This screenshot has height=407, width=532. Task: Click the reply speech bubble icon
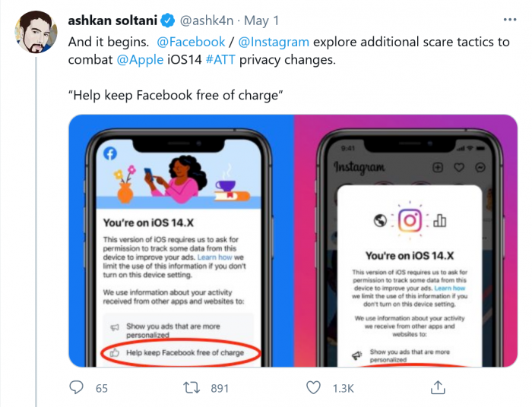[x=76, y=387]
